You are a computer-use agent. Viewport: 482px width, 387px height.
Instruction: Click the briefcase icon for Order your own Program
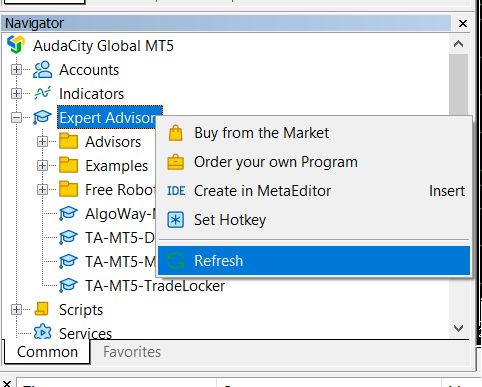tap(176, 162)
